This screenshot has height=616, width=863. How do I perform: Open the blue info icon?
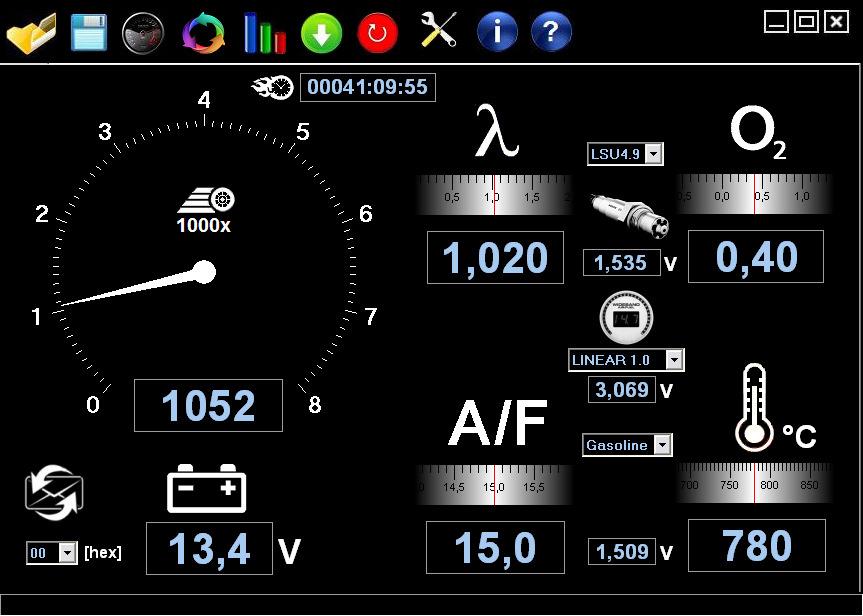pyautogui.click(x=497, y=32)
